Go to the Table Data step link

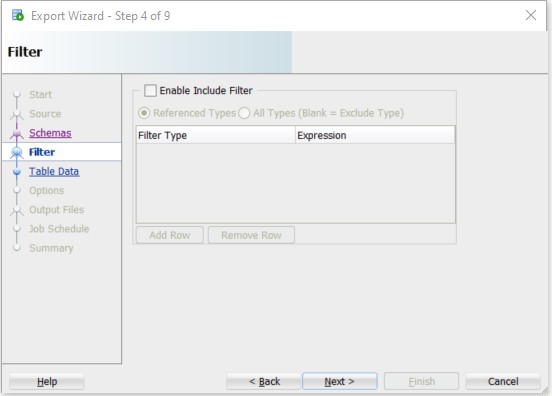pyautogui.click(x=54, y=171)
